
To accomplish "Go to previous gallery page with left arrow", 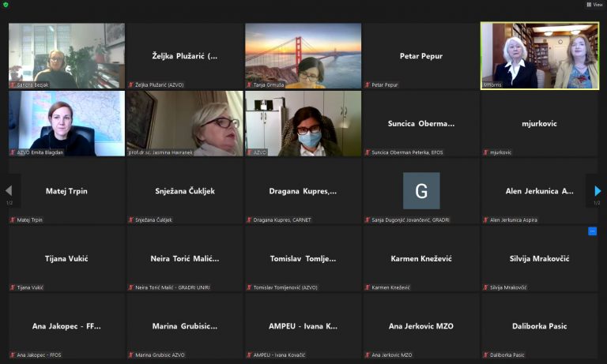I will (9, 191).
